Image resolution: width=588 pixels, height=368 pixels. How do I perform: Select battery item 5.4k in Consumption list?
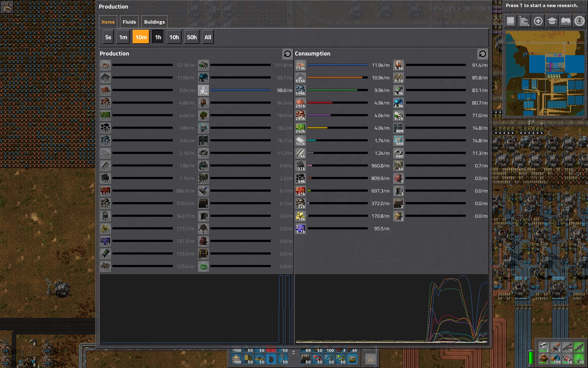pos(398,65)
